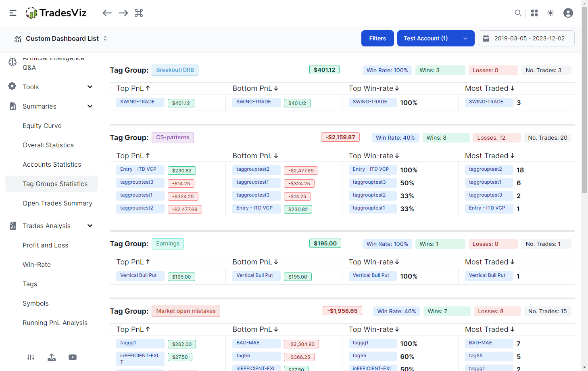Open the search magnifier icon
This screenshot has width=588, height=371.
(x=518, y=13)
